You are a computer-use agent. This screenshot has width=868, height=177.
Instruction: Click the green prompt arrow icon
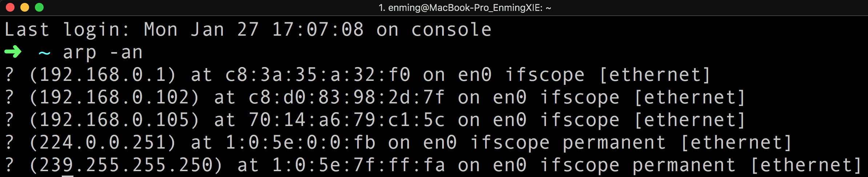[x=13, y=52]
